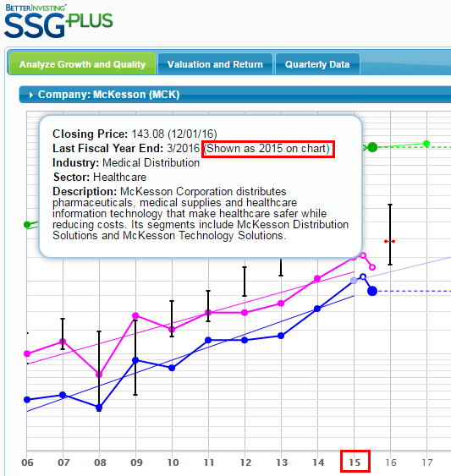Click the blue data point at year 11
Viewport: 451px width, 476px height.
click(208, 341)
